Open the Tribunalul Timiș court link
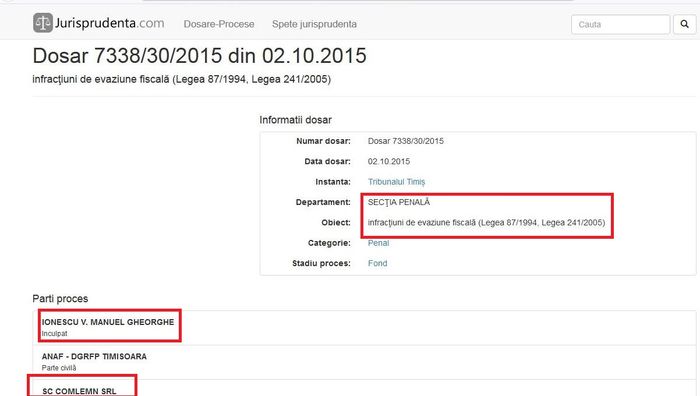The width and height of the screenshot is (700, 396). [396, 182]
